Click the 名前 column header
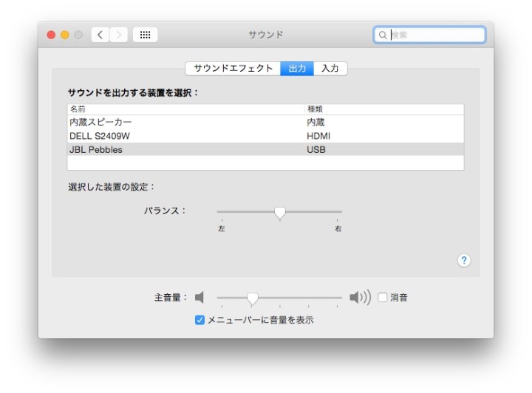Screen dimensions: 532x393 pos(78,109)
